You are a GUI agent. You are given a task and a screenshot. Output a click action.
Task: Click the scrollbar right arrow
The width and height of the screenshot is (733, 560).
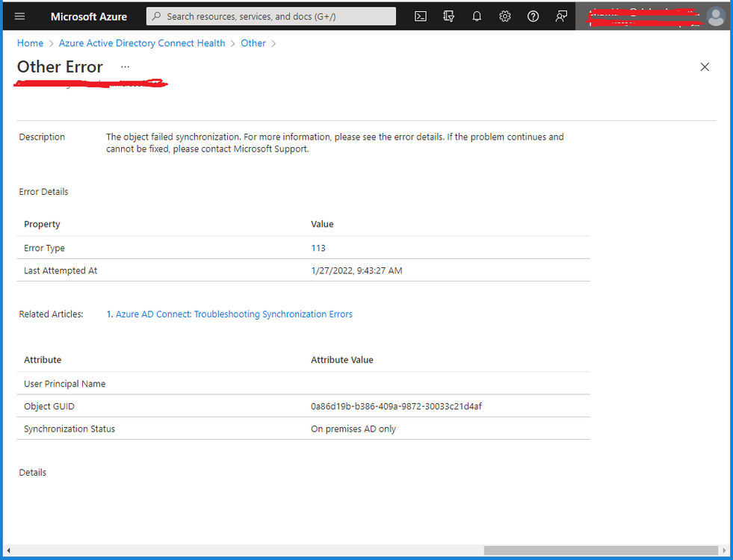tap(725, 550)
